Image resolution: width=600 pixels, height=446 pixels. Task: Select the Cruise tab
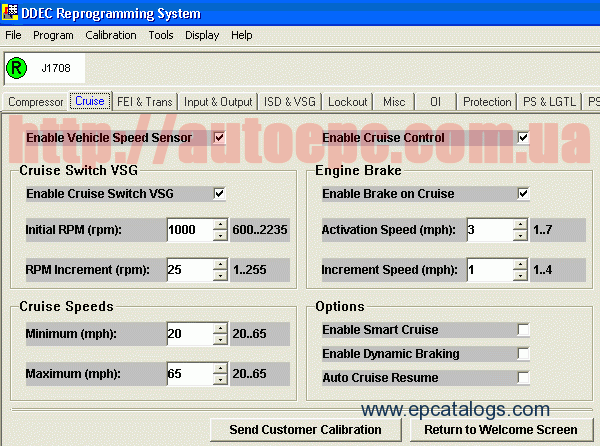pyautogui.click(x=90, y=101)
